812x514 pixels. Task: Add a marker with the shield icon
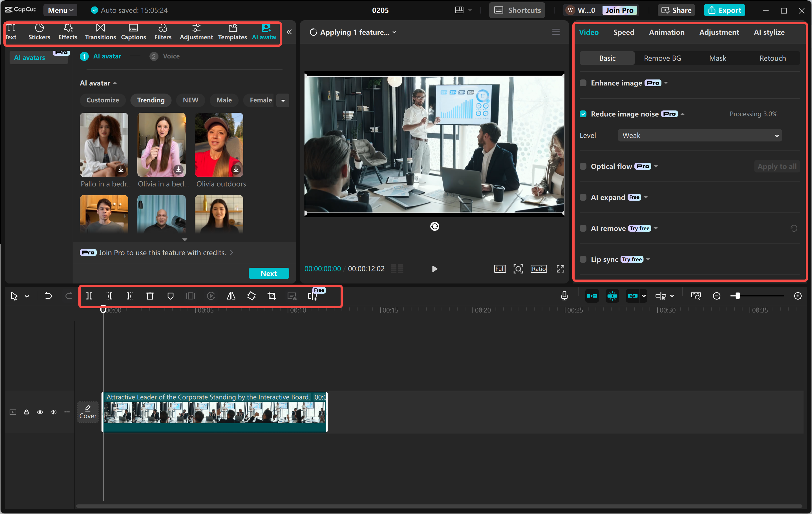coord(170,296)
